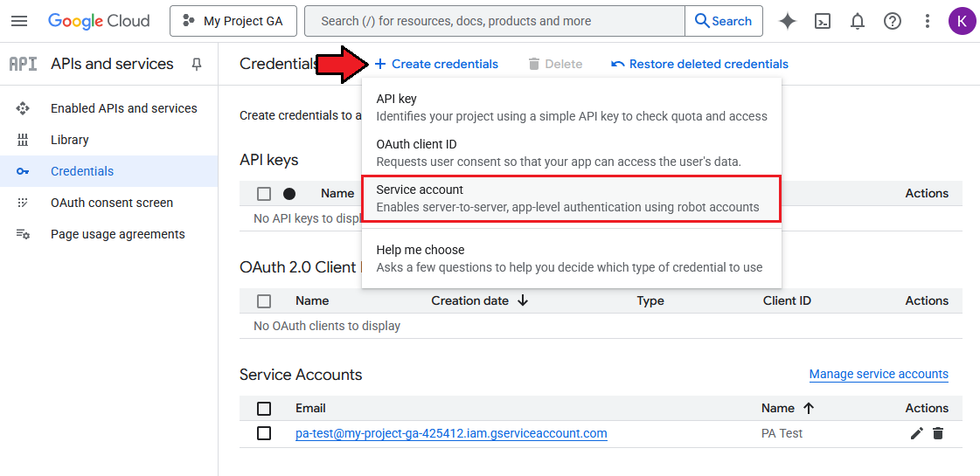Screen dimensions: 980x476
Task: Sort service accounts by Name arrow
Action: (808, 408)
